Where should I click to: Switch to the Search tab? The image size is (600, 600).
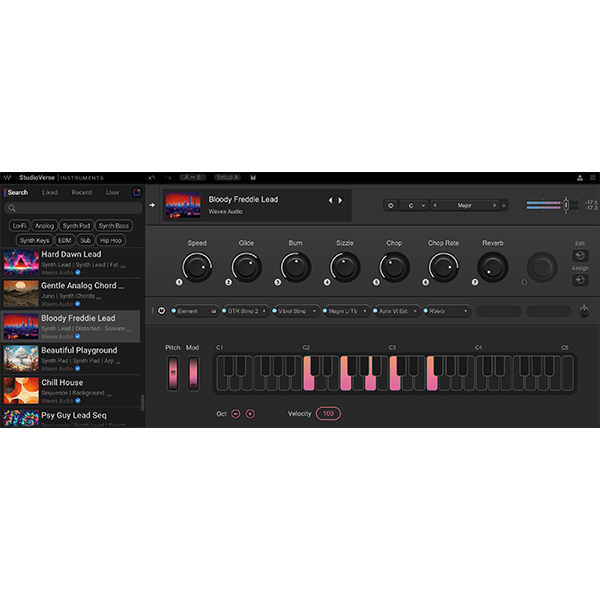18,192
